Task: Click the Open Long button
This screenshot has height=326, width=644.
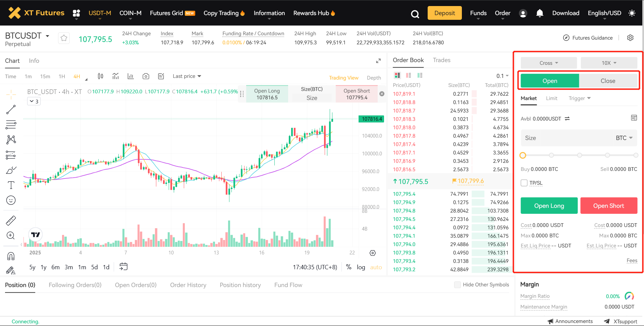Action: (549, 206)
